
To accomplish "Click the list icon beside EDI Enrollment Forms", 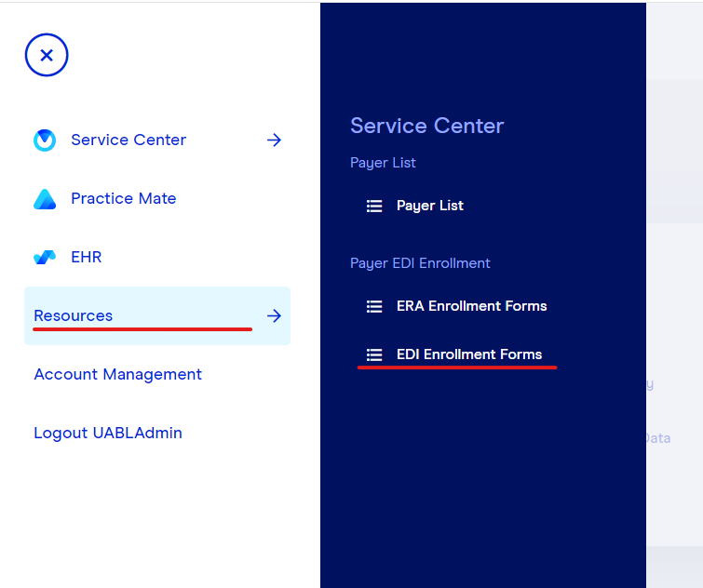I will [x=374, y=354].
